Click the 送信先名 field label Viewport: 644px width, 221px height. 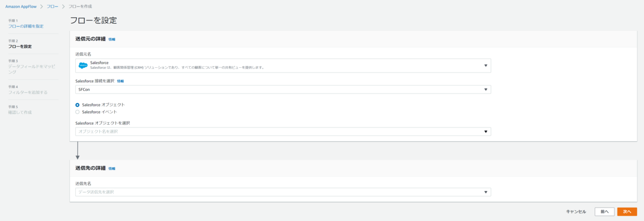tap(83, 183)
